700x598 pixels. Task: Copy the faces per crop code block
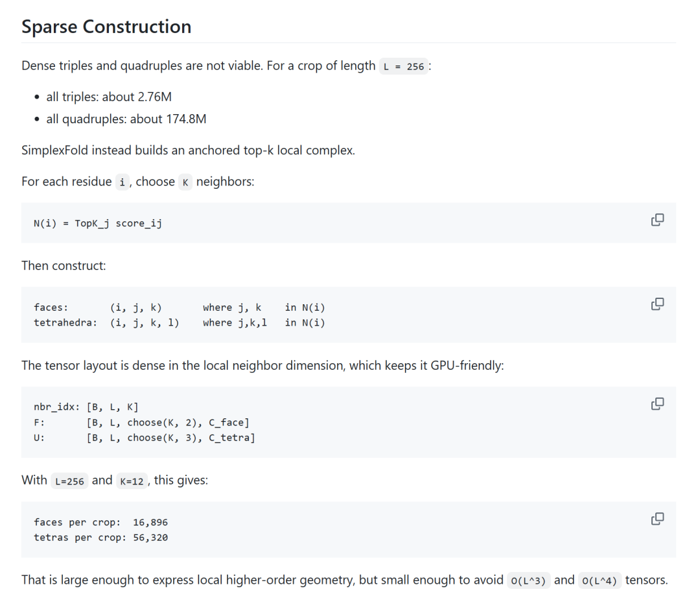[657, 518]
